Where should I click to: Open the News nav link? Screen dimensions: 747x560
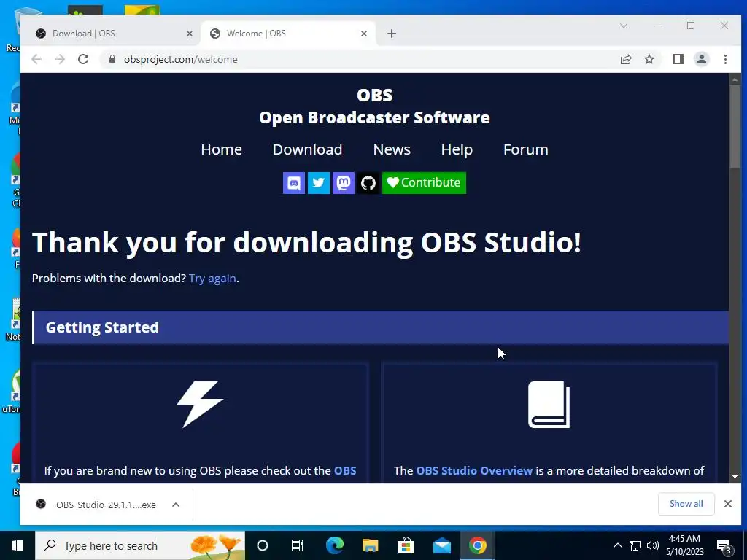392,149
